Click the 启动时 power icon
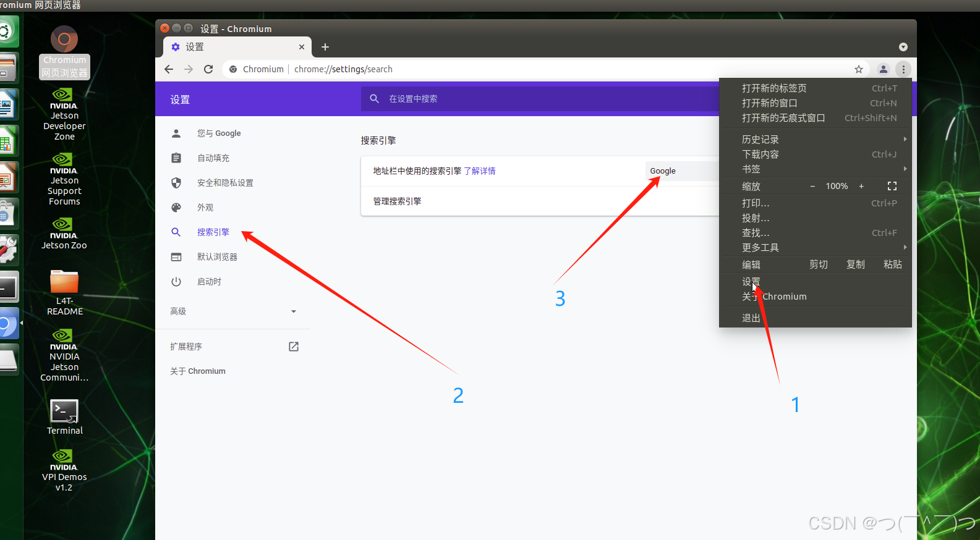The width and height of the screenshot is (980, 540). [x=176, y=282]
